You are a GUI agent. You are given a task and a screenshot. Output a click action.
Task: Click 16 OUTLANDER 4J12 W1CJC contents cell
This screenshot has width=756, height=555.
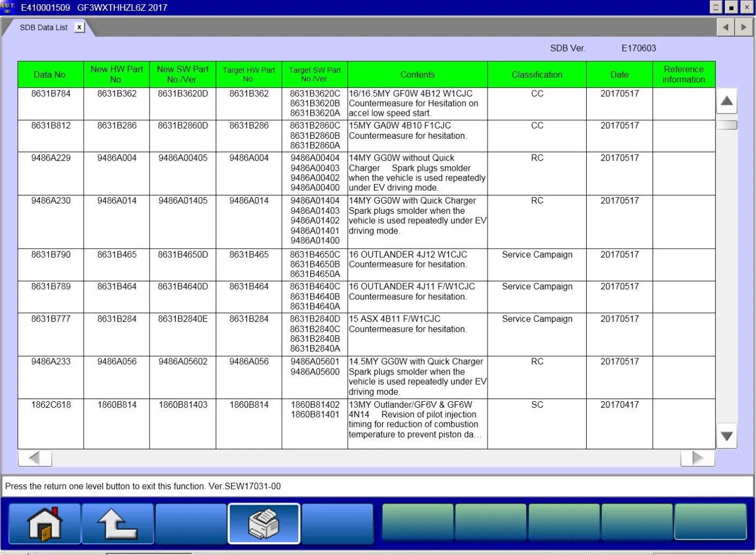417,265
